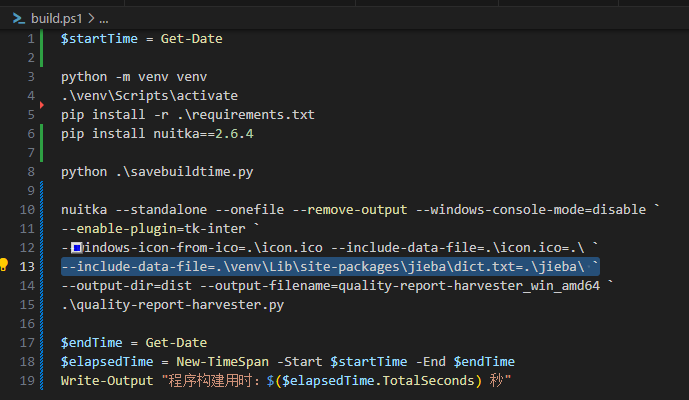Click green added-lines gutter bar beside line 1
Image resolution: width=689 pixels, height=400 pixels.
tap(41, 48)
